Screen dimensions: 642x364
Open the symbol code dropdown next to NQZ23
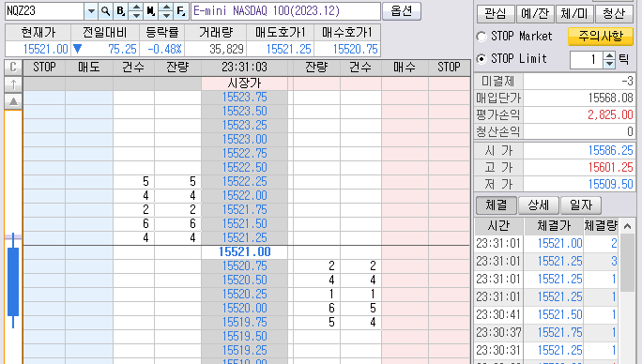point(91,11)
